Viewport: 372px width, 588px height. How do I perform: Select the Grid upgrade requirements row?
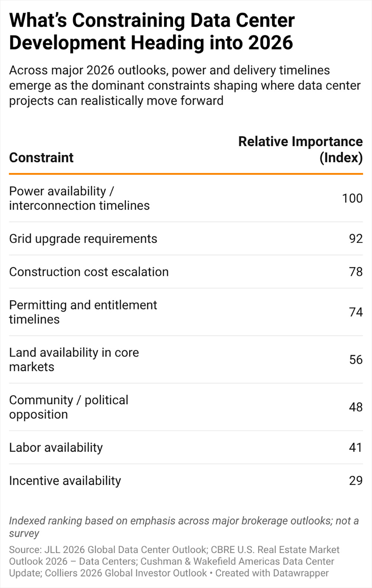pos(83,239)
